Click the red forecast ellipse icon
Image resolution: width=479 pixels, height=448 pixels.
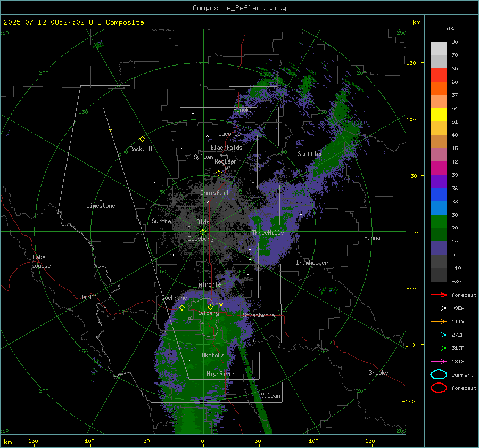coord(439,388)
